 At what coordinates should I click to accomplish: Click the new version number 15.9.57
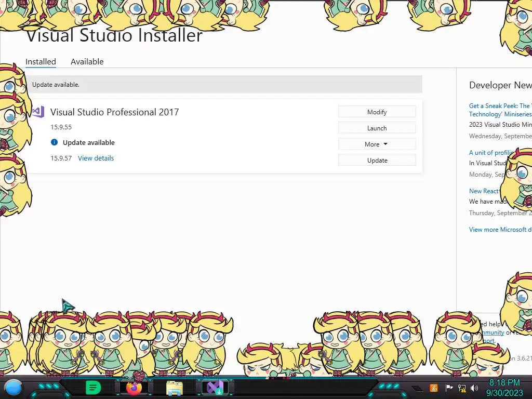click(x=61, y=158)
